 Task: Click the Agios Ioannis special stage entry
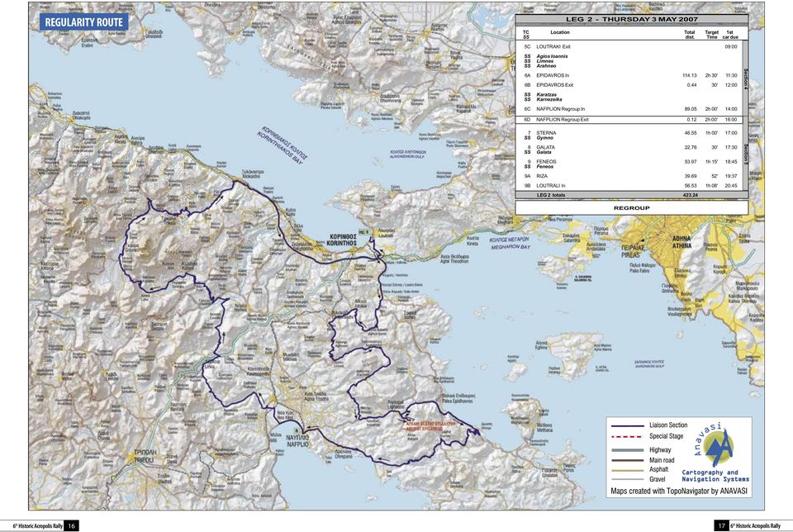[552, 56]
